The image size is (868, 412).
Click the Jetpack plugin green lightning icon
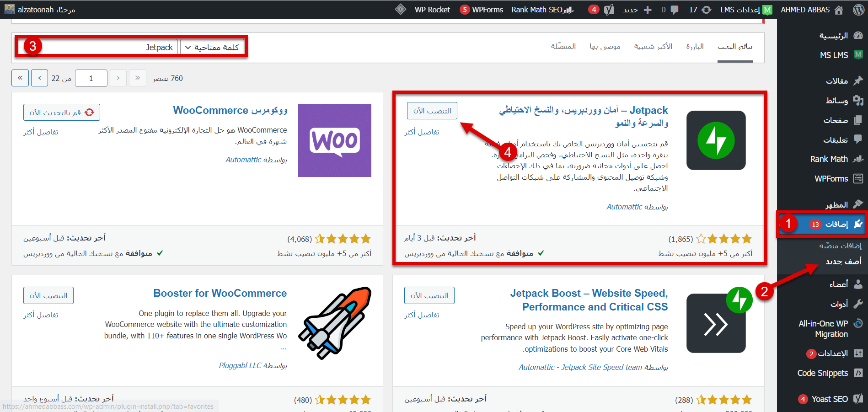coord(716,140)
